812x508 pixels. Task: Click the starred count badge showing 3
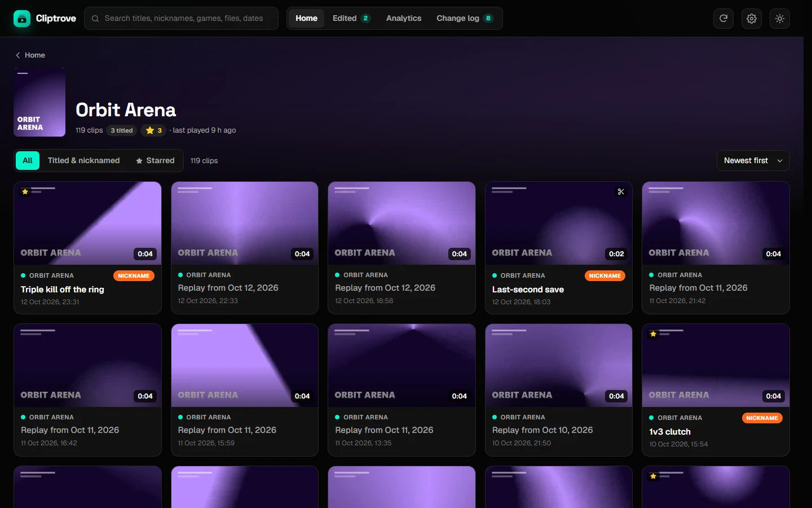click(153, 130)
